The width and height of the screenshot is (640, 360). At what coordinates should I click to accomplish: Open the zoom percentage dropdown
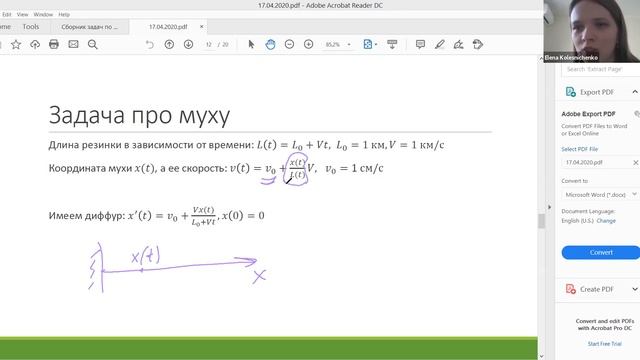tap(349, 44)
